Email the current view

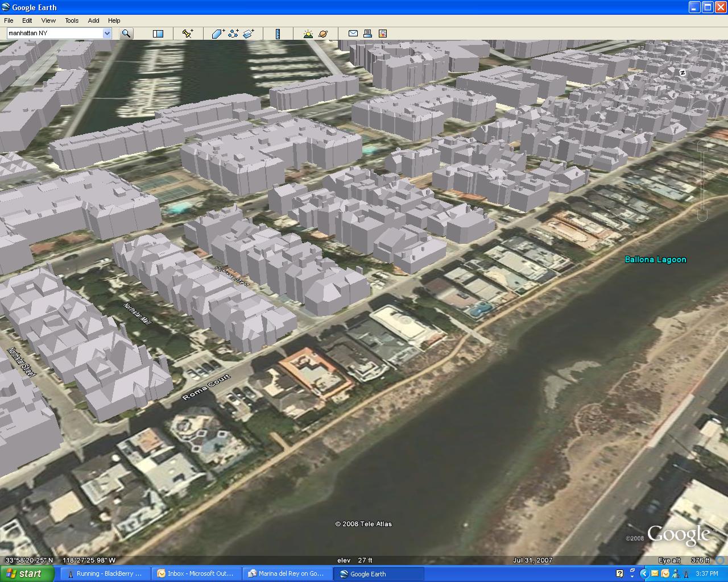(353, 34)
